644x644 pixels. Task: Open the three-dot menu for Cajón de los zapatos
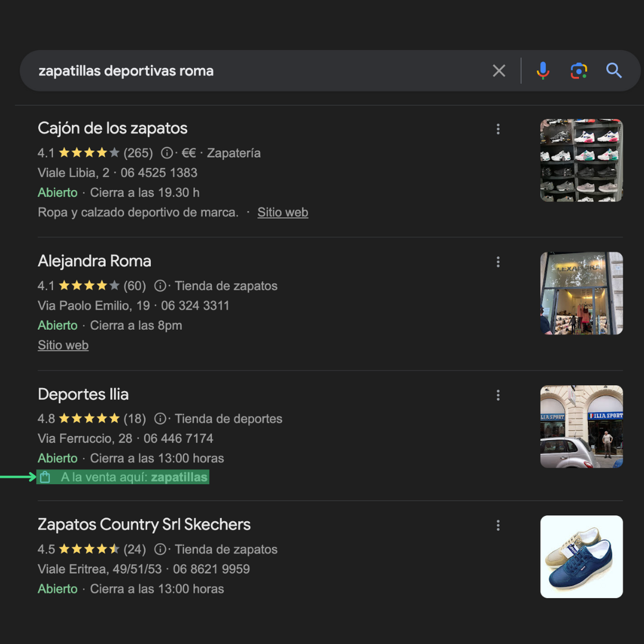tap(498, 129)
